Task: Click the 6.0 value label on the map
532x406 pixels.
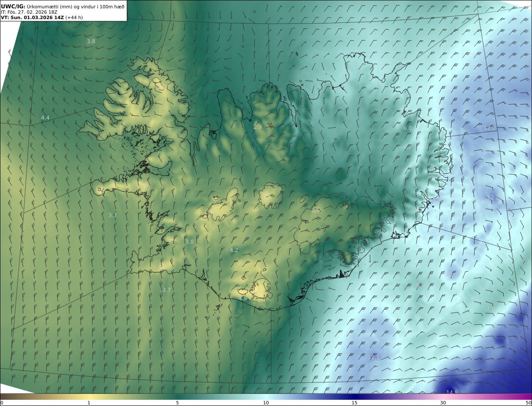Action: pyautogui.click(x=407, y=128)
